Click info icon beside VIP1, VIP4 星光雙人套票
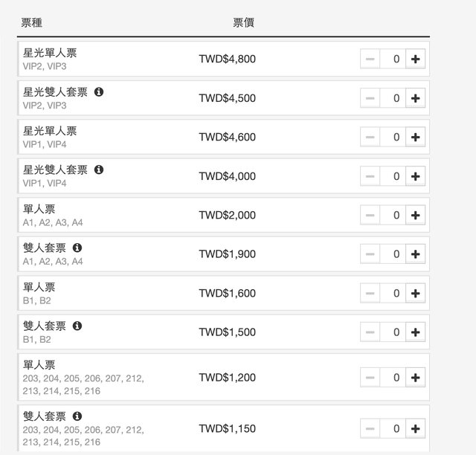Viewport: 476px width, 455px height. [x=99, y=170]
